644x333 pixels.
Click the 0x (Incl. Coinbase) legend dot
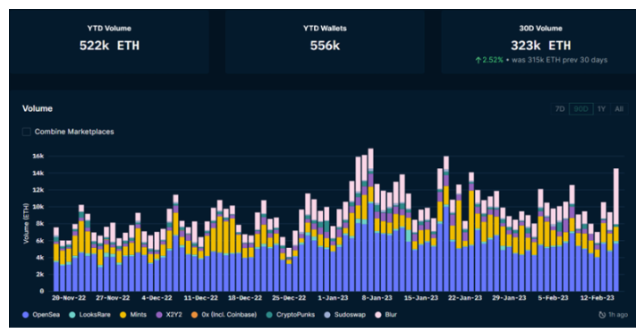(195, 315)
